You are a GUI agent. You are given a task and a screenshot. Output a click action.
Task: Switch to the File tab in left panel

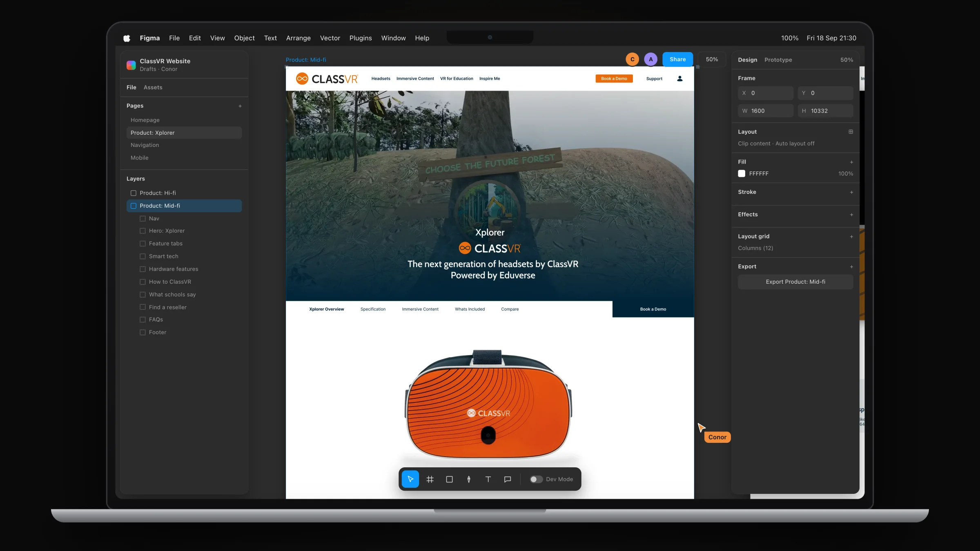[131, 87]
